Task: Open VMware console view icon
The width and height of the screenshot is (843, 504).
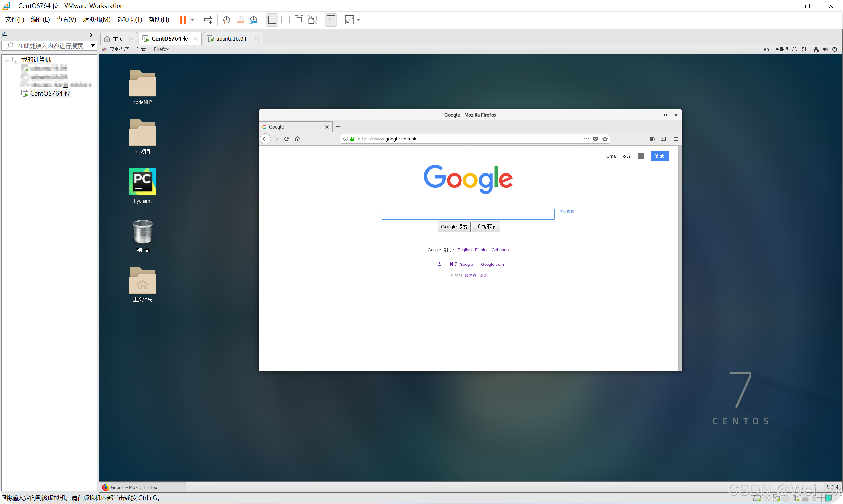Action: [x=330, y=20]
